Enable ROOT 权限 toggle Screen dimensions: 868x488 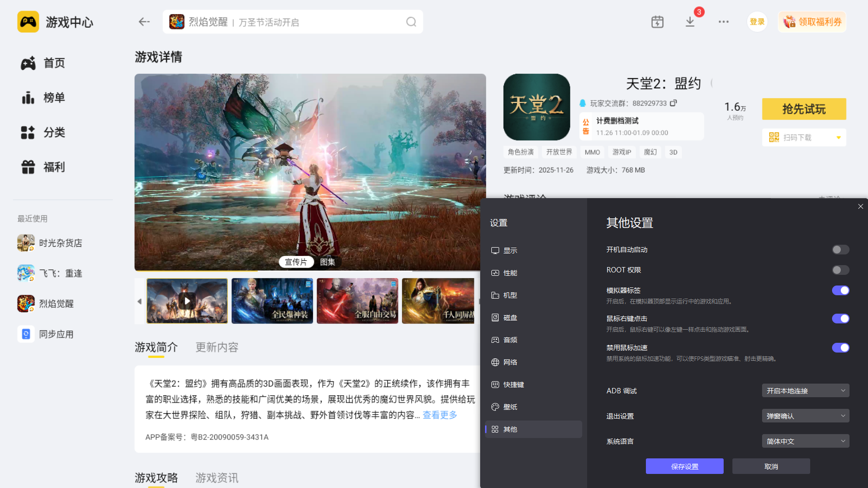tap(840, 270)
